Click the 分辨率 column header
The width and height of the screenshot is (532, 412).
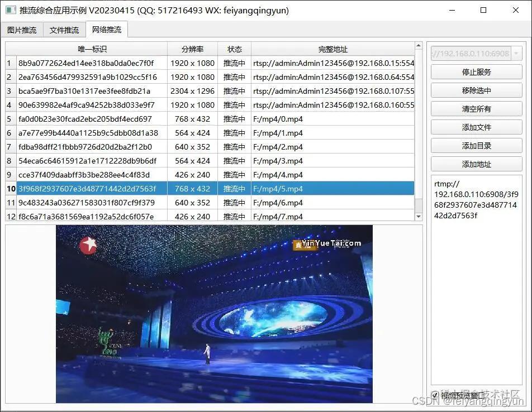pos(192,49)
